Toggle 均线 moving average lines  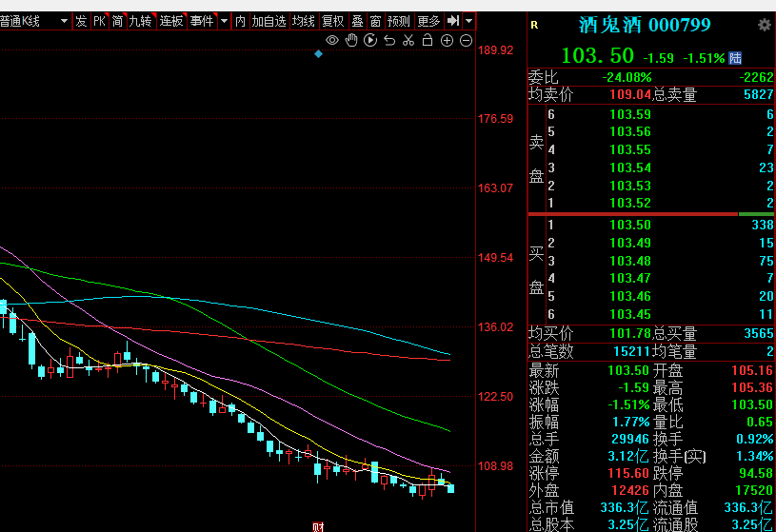[304, 21]
